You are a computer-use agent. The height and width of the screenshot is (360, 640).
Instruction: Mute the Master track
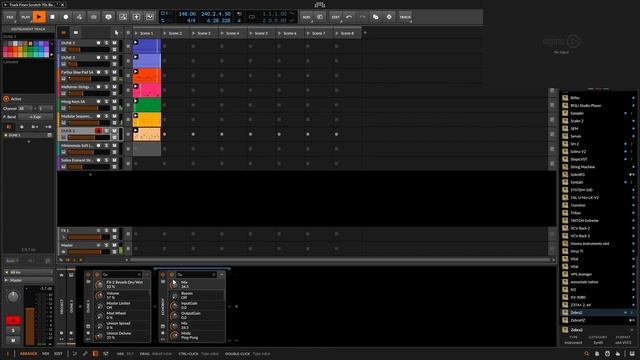point(115,245)
